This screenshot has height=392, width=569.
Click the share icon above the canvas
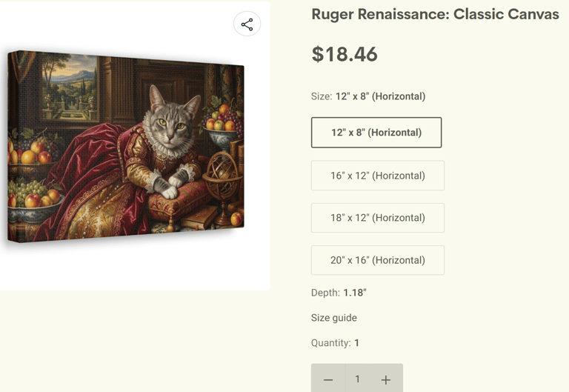click(x=247, y=24)
